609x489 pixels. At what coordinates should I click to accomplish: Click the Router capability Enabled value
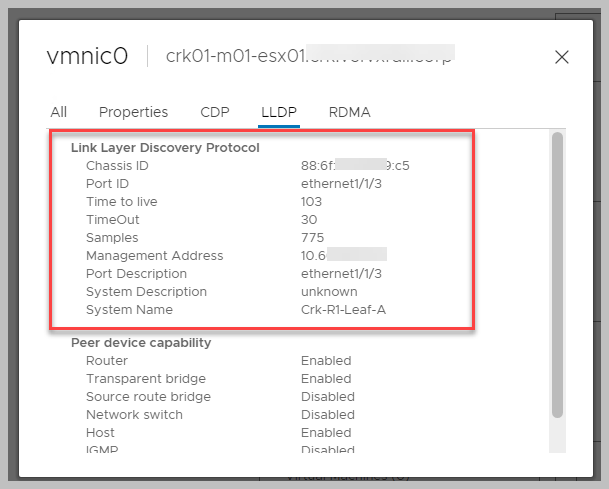pyautogui.click(x=326, y=360)
